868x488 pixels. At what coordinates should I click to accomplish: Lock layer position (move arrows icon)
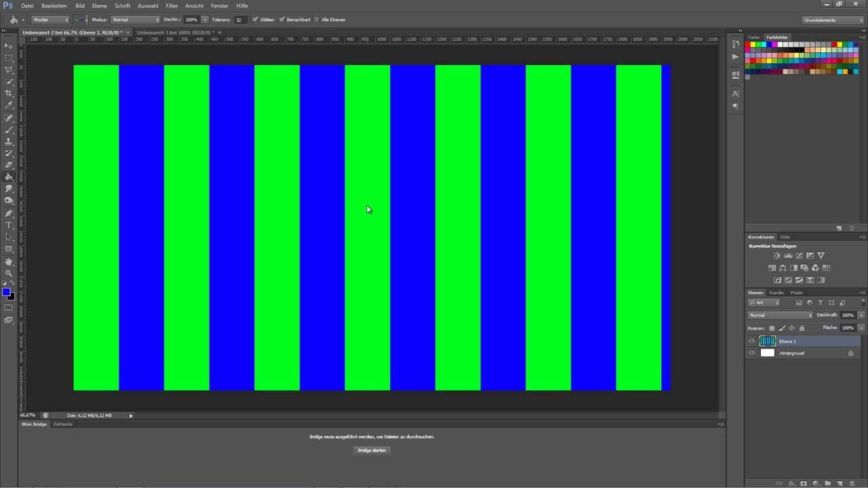[791, 328]
